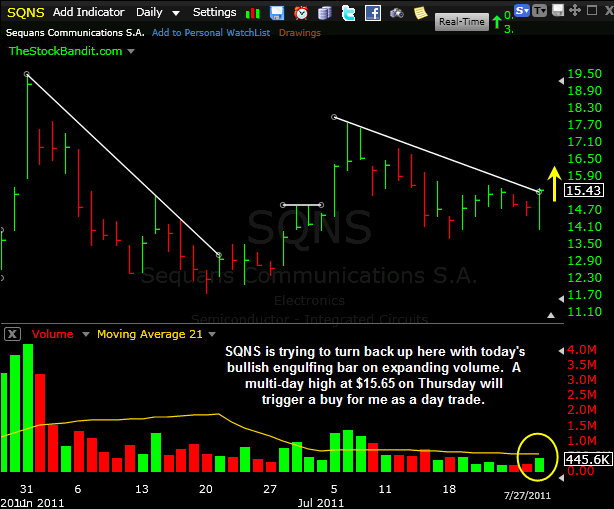Click the 4.0M volume axis value

(582, 350)
